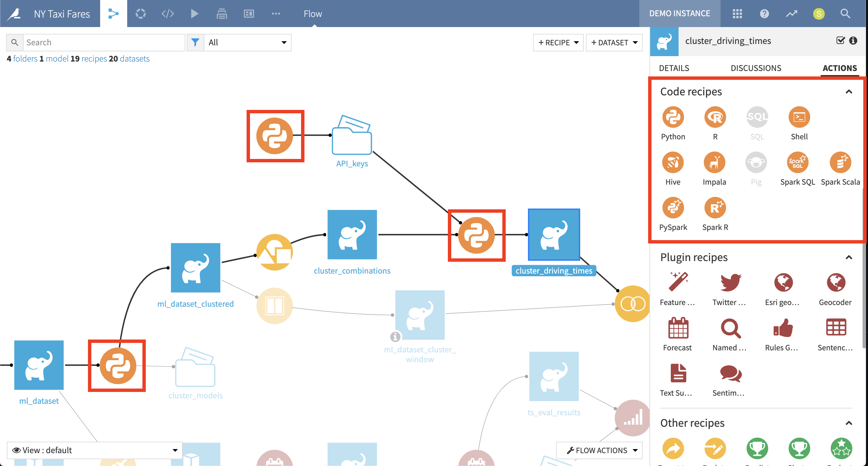Collapse the Code recipes section
This screenshot has height=466, width=868.
849,92
